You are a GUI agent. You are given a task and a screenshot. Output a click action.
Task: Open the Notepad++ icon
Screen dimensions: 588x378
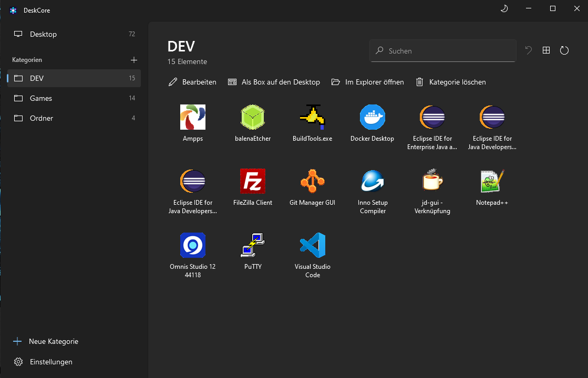coord(492,181)
